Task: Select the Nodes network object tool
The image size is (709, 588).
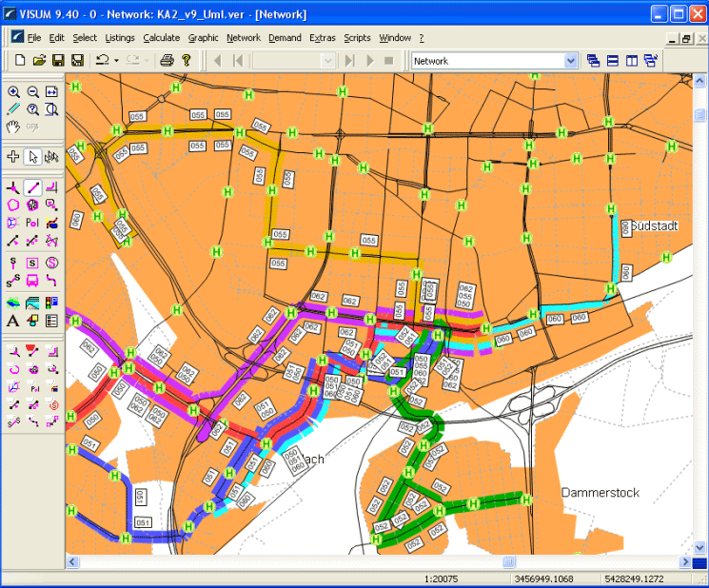Action: click(x=13, y=187)
